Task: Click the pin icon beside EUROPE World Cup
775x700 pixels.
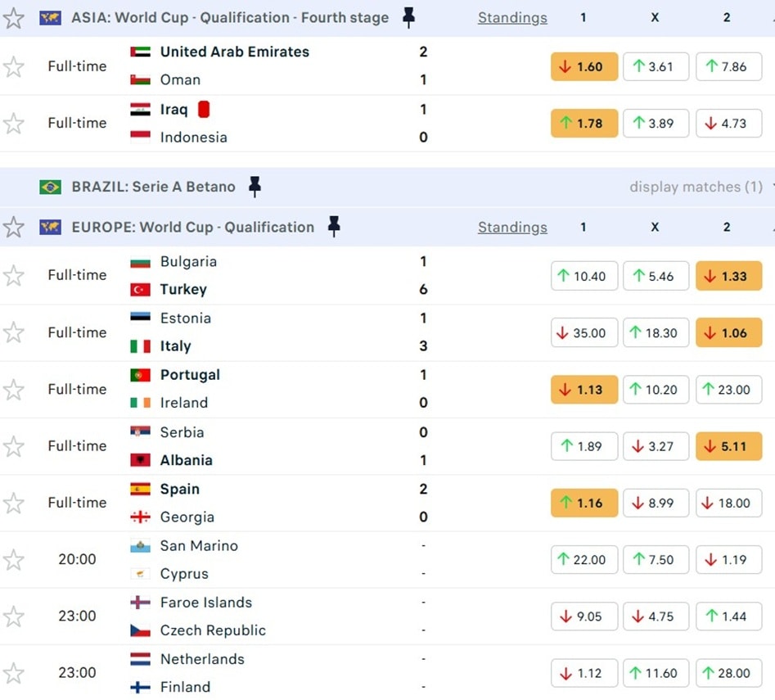Action: 334,227
